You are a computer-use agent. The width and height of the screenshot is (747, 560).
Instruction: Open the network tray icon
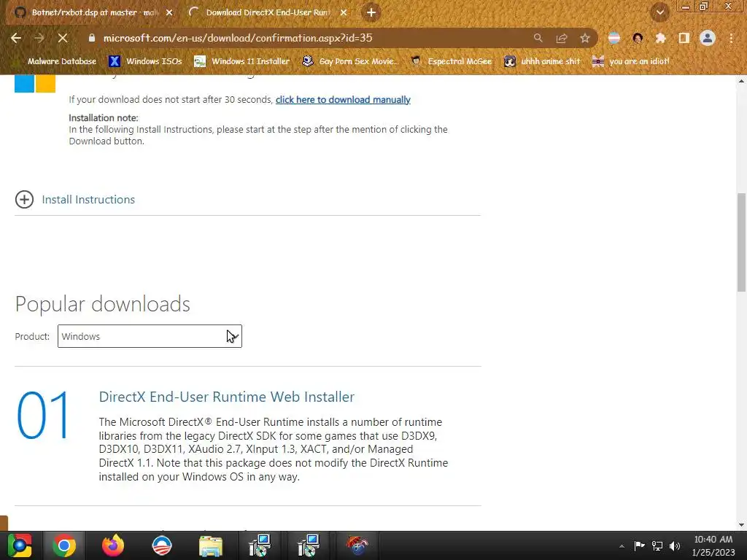(657, 546)
